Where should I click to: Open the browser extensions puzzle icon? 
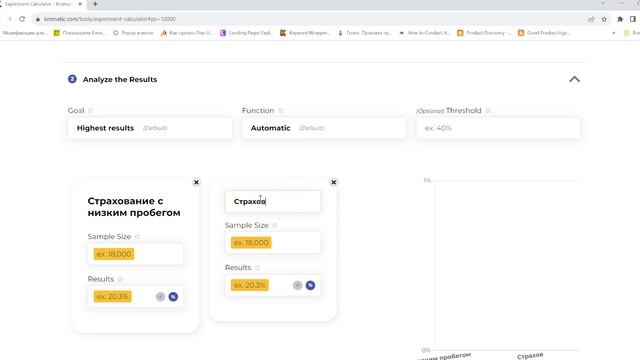click(x=620, y=19)
